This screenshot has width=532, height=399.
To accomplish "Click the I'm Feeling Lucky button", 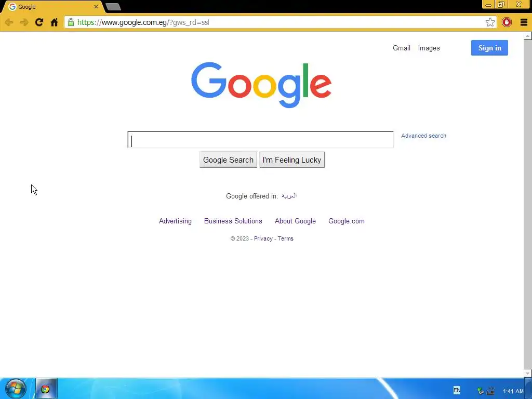I will pos(292,159).
